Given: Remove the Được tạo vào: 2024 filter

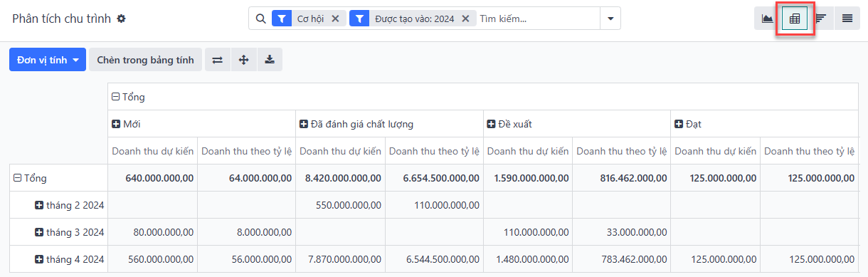Looking at the screenshot, I should [465, 19].
